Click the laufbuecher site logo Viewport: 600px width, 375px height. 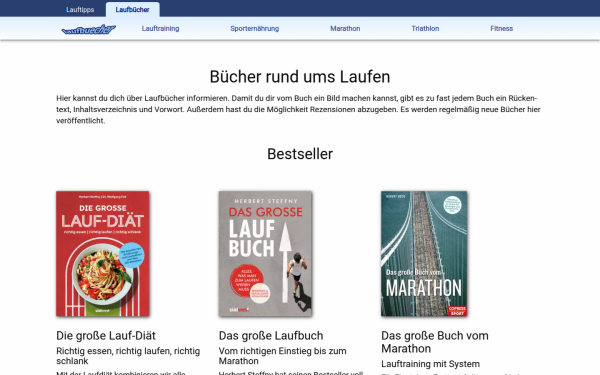[x=88, y=29]
